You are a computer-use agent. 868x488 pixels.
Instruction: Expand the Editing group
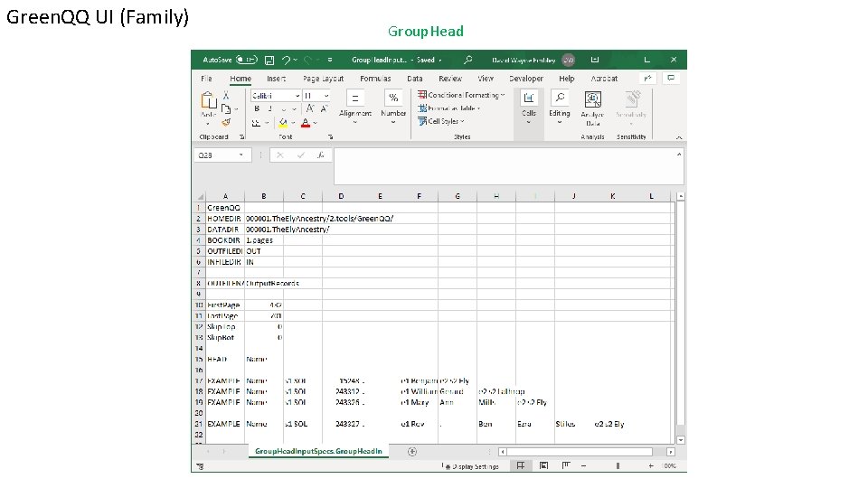pyautogui.click(x=559, y=106)
